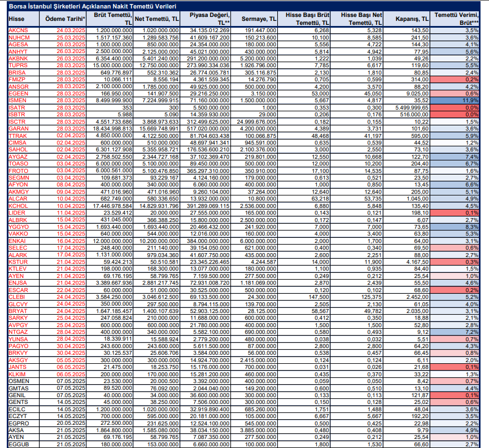This screenshot has height=448, width=489.
Task: Select 63,218 gross per share for ALCAR
Action: 320,199
